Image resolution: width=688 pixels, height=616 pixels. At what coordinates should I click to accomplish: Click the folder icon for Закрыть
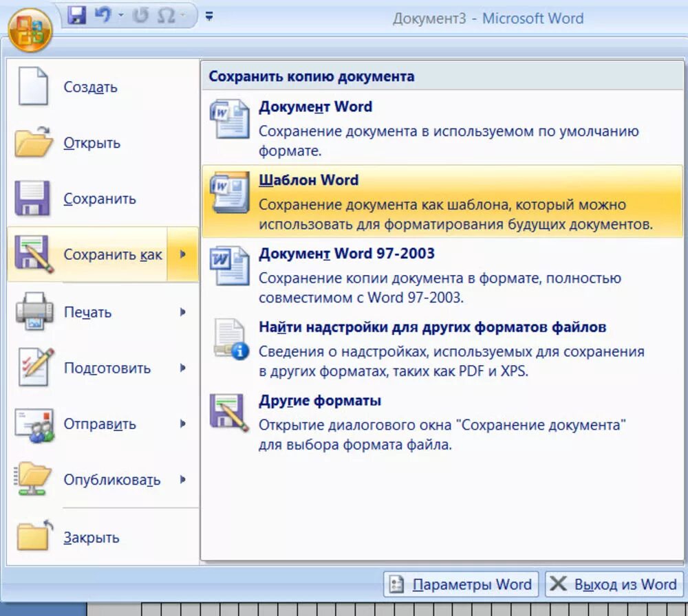coord(34,535)
